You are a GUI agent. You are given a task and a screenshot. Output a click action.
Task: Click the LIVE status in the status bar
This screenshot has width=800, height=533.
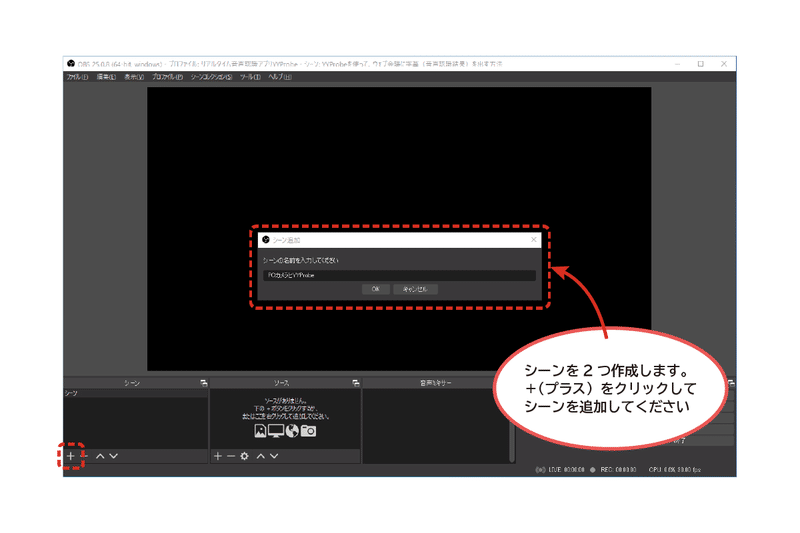[560, 470]
